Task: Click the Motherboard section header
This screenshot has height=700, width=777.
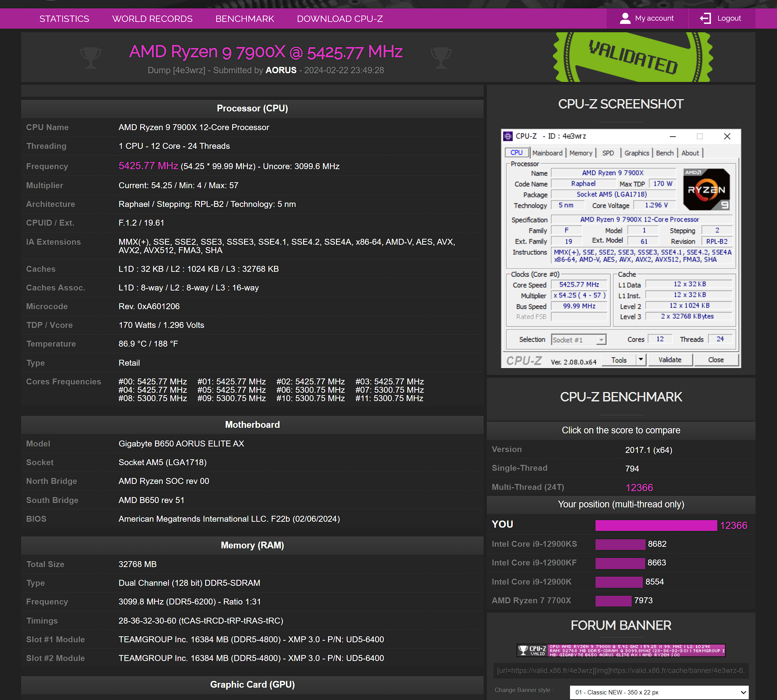Action: (252, 425)
